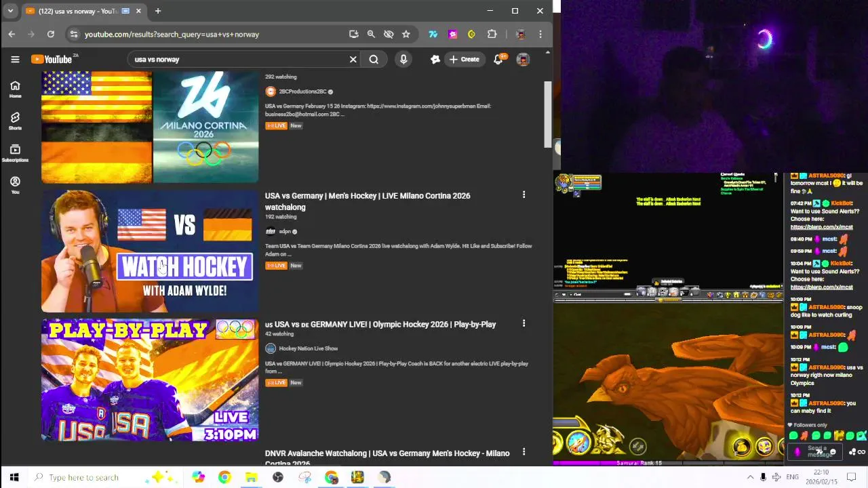Show hidden system tray icons

tap(750, 477)
